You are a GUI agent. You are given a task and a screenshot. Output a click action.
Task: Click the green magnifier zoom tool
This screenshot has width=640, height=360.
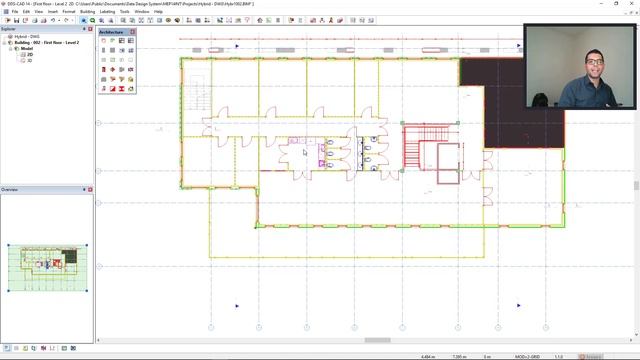[93, 20]
